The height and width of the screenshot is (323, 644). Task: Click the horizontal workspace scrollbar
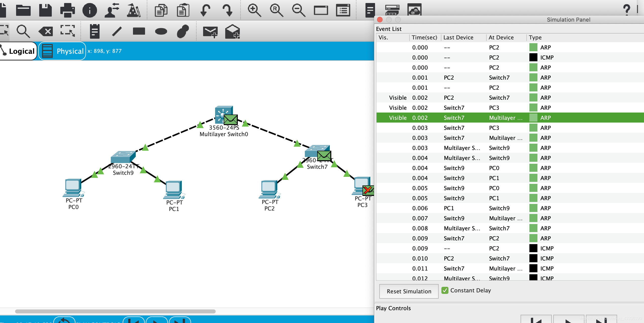[x=115, y=311]
